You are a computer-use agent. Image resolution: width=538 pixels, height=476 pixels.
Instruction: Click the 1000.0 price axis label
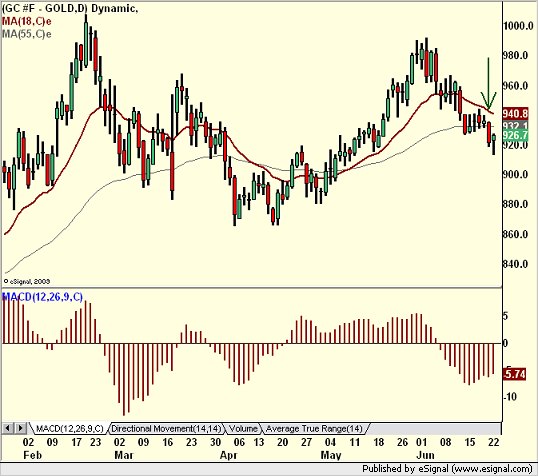(x=518, y=26)
